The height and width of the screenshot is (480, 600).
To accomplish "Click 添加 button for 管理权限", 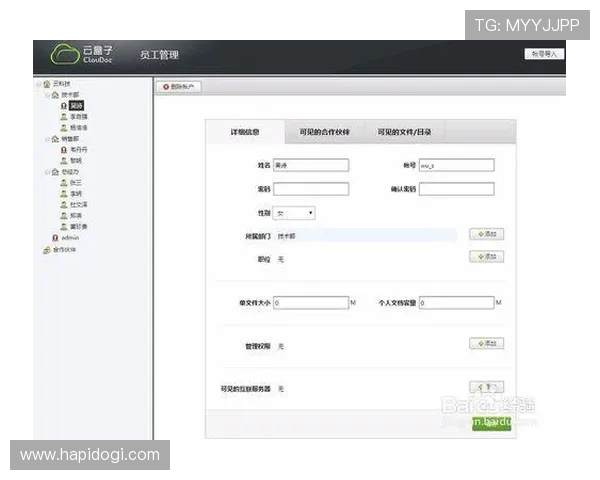I will pyautogui.click(x=486, y=343).
